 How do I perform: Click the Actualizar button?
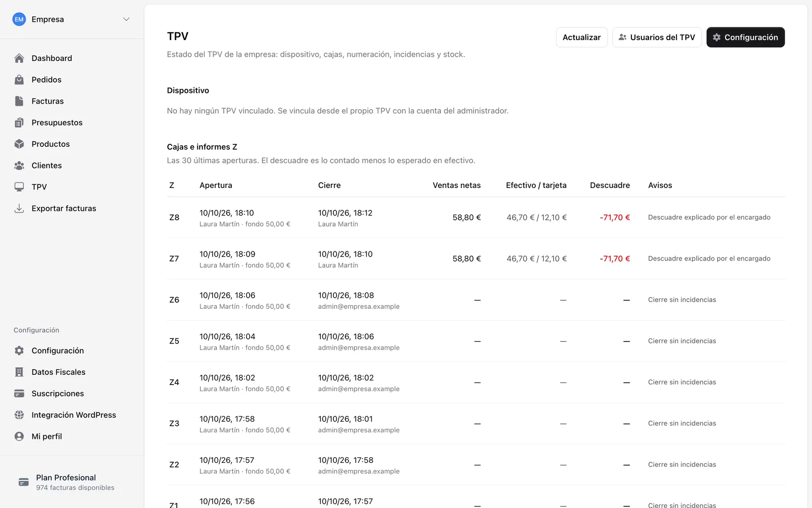pos(582,37)
